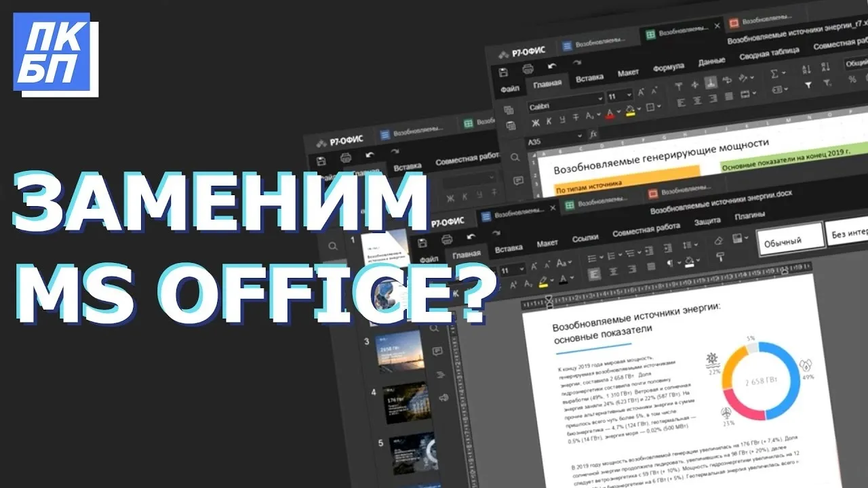
Task: Click the yellow highlight color swatch in the document
Action: pos(543,282)
